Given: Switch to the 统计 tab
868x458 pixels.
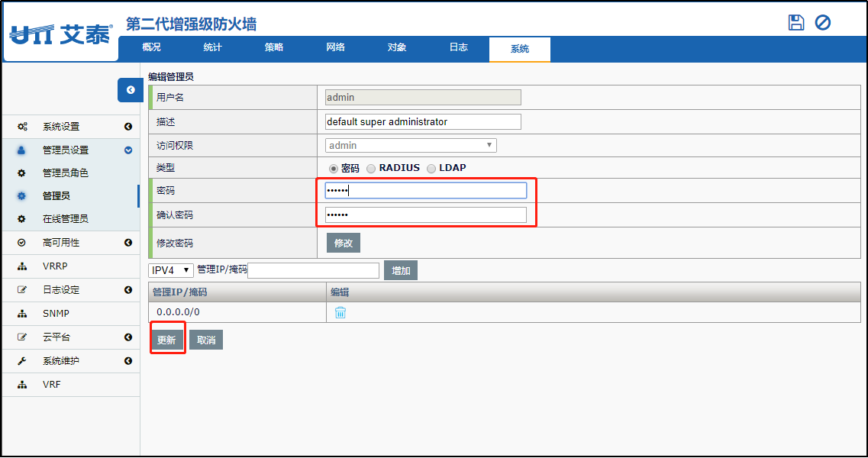Looking at the screenshot, I should tap(212, 47).
